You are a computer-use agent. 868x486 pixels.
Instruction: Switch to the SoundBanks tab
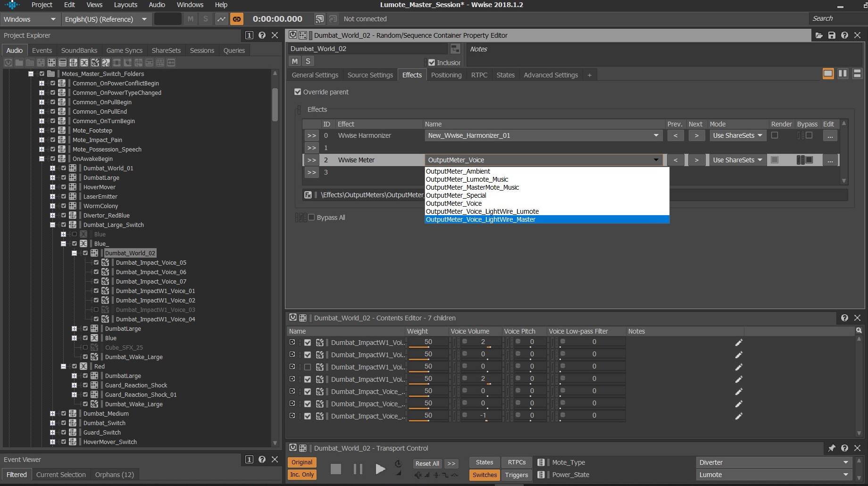79,50
